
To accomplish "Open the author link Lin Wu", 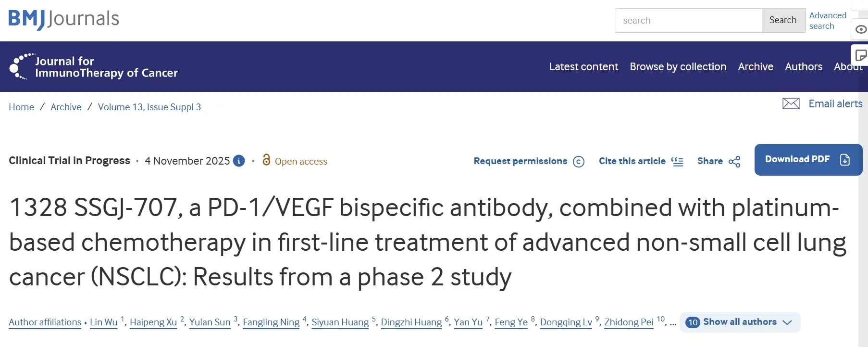I will tap(104, 322).
